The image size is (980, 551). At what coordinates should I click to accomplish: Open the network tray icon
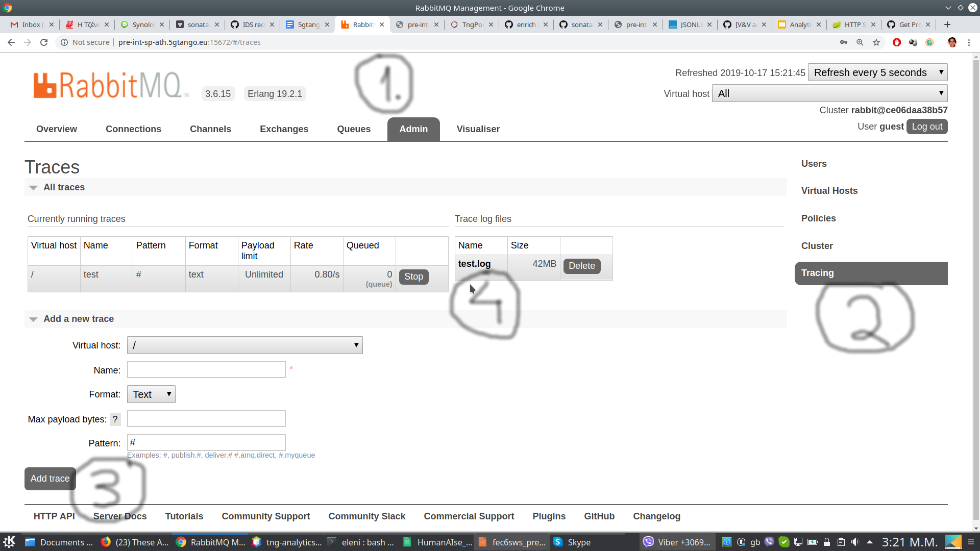pos(798,542)
